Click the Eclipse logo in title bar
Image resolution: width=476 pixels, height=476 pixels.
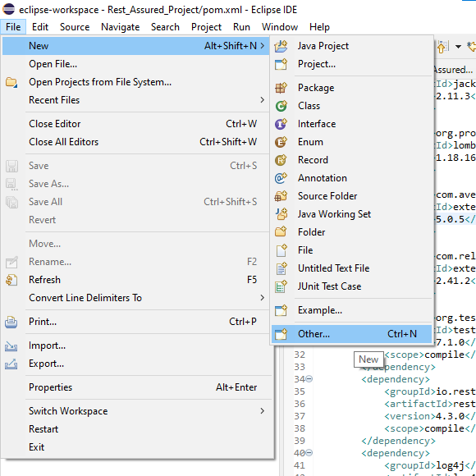pyautogui.click(x=8, y=9)
